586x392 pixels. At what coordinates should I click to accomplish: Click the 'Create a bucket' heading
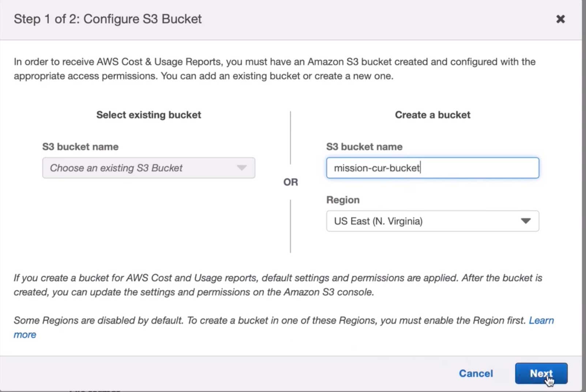click(x=432, y=115)
